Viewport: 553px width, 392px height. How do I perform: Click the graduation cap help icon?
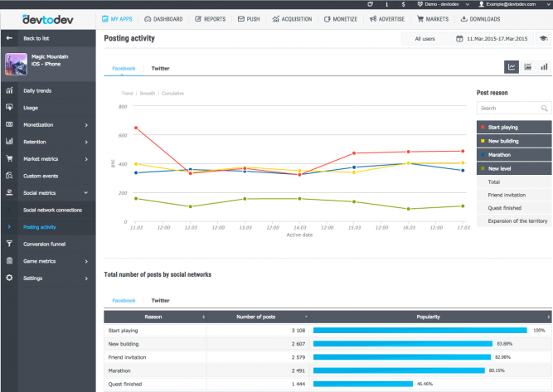(x=543, y=38)
